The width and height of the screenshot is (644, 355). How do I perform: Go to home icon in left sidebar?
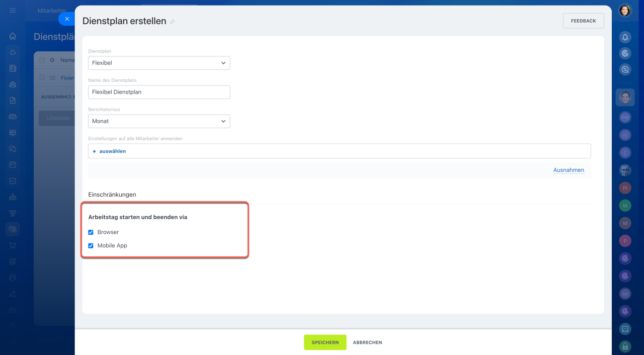tap(13, 36)
